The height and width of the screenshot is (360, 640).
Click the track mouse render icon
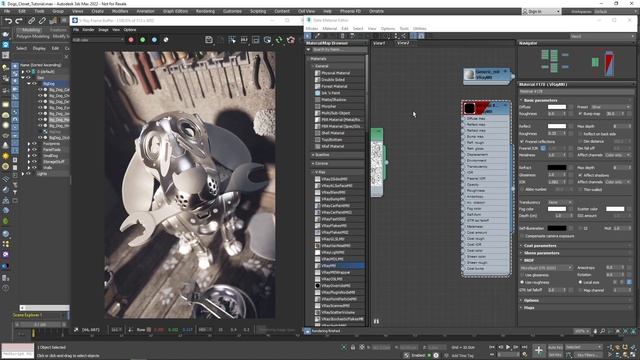(232, 40)
